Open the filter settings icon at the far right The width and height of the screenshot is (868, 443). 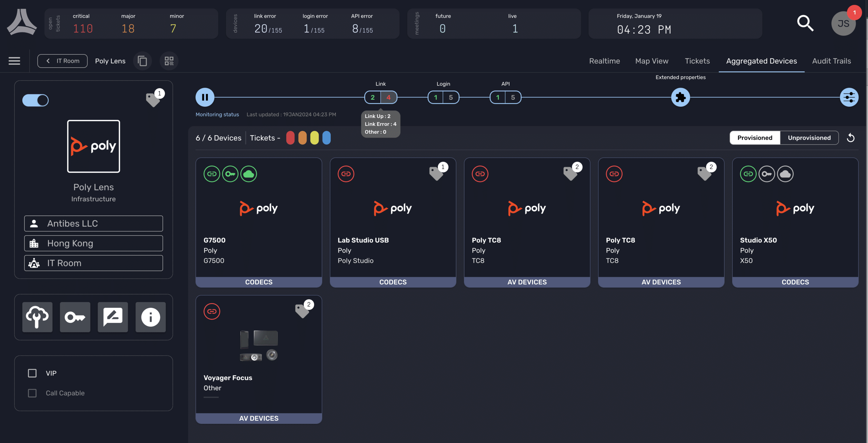pyautogui.click(x=849, y=97)
